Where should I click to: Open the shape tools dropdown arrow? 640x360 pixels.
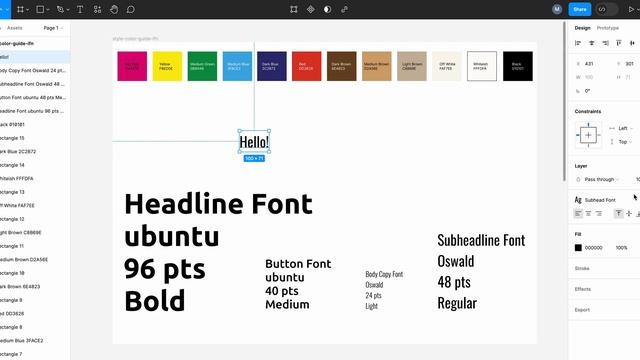tap(48, 10)
